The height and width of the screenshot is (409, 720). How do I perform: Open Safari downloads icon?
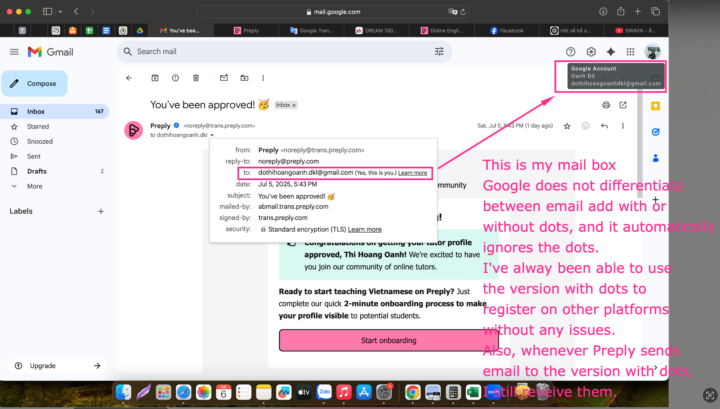click(603, 11)
